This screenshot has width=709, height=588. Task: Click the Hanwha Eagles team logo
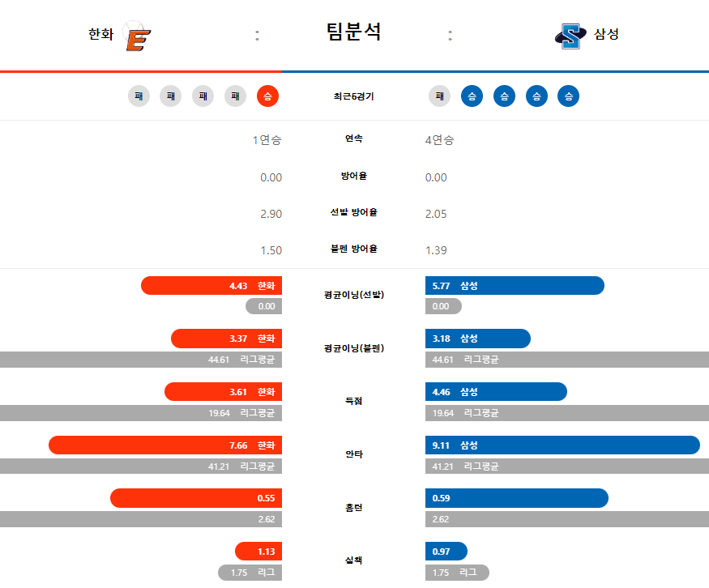click(137, 36)
